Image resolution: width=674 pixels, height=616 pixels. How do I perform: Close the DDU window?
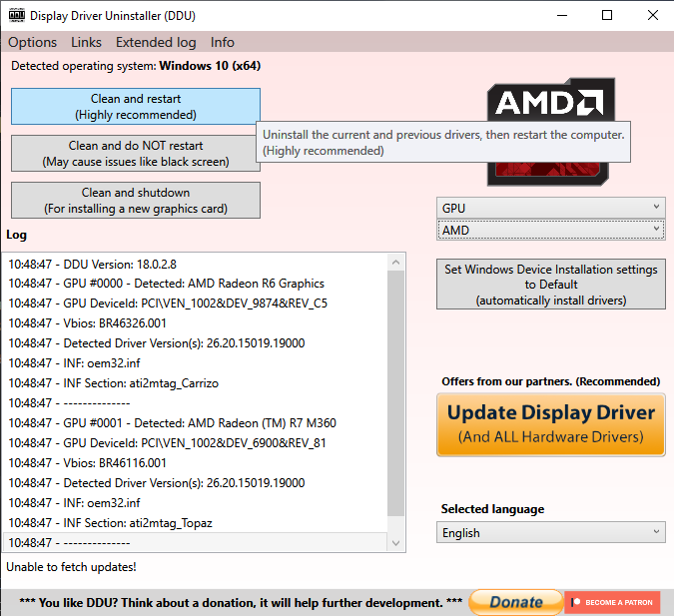point(652,16)
